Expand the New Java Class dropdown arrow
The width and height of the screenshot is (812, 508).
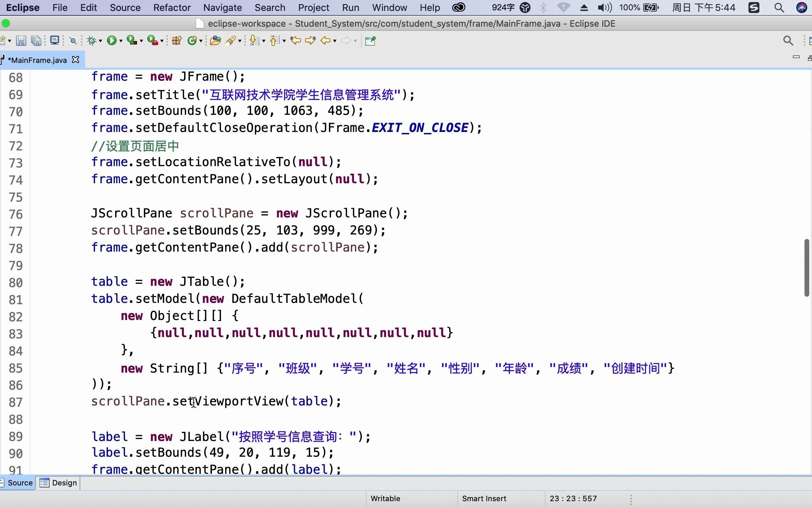pos(201,41)
